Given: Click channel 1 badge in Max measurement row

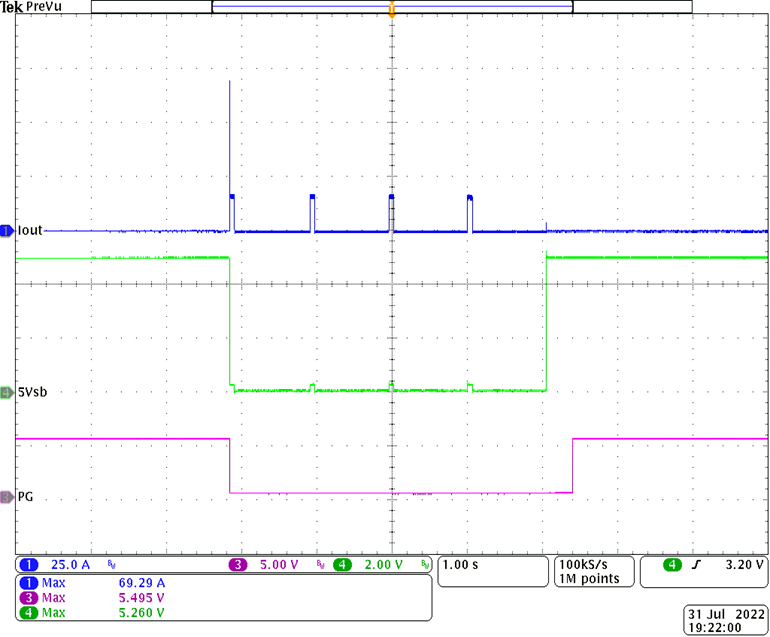Looking at the screenshot, I should tap(29, 583).
